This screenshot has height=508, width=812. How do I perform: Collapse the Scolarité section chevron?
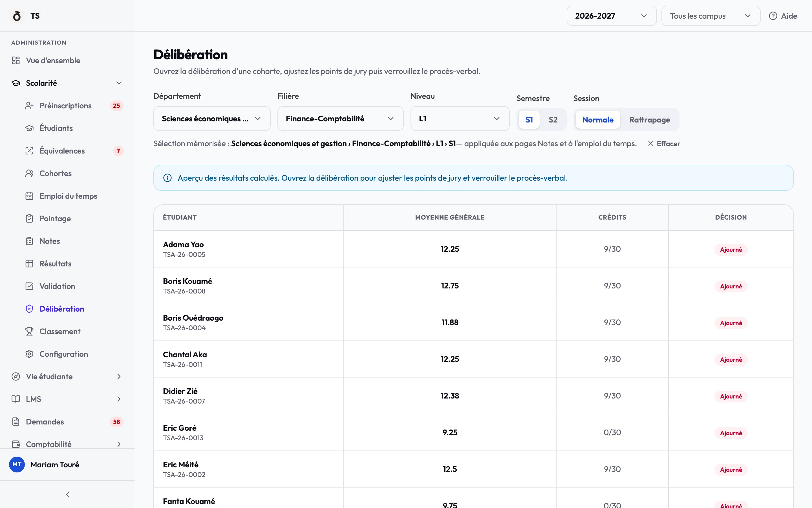119,83
